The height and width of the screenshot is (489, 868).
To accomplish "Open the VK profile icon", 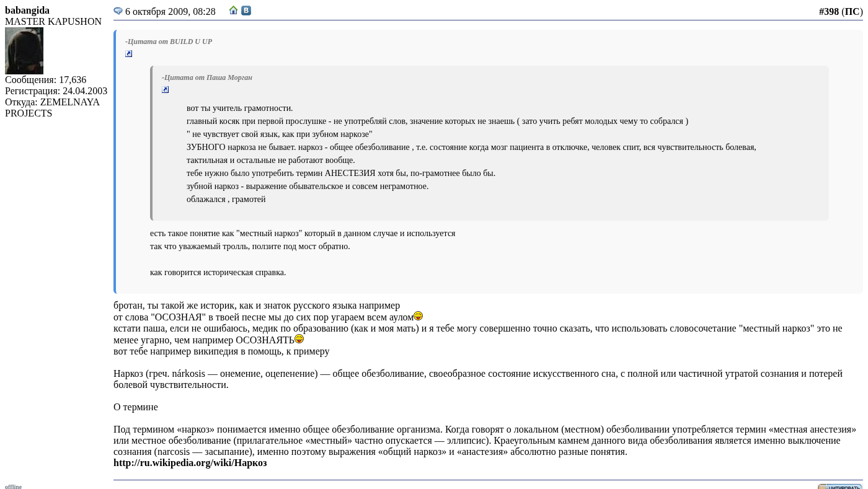I will (x=246, y=11).
